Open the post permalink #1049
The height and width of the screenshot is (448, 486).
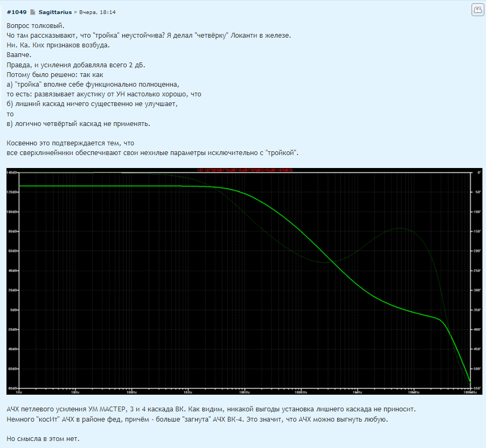[x=17, y=12]
